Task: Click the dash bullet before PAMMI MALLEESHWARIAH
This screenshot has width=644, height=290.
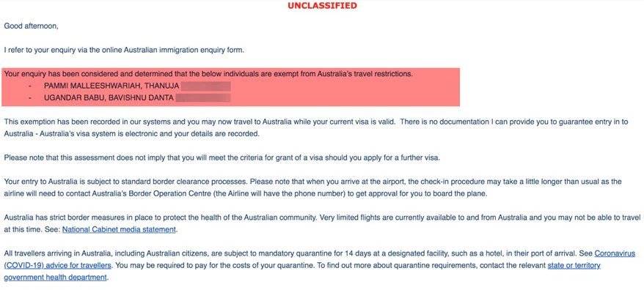Action: 30,86
